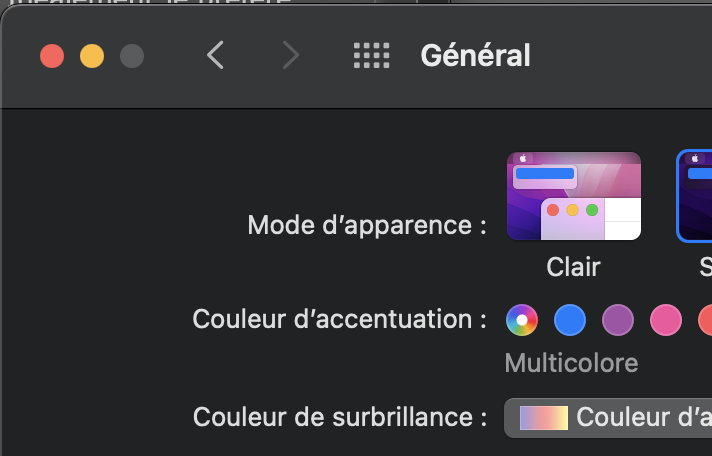This screenshot has width=712, height=456.
Task: Close the Général window with red button
Action: (x=52, y=56)
